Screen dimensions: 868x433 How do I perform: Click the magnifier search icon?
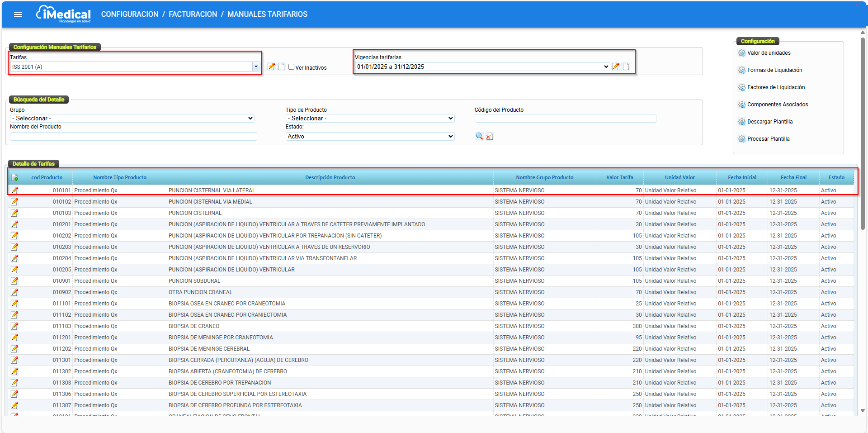tap(479, 136)
